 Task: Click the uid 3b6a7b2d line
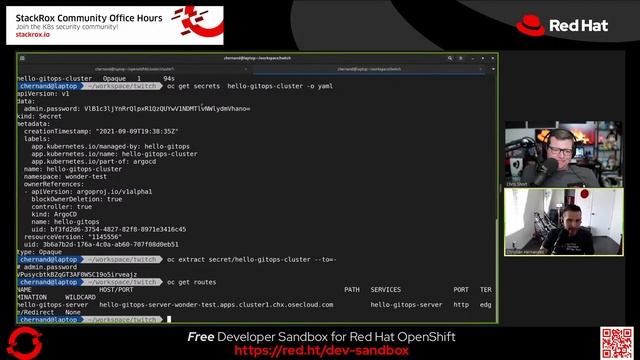coord(101,244)
